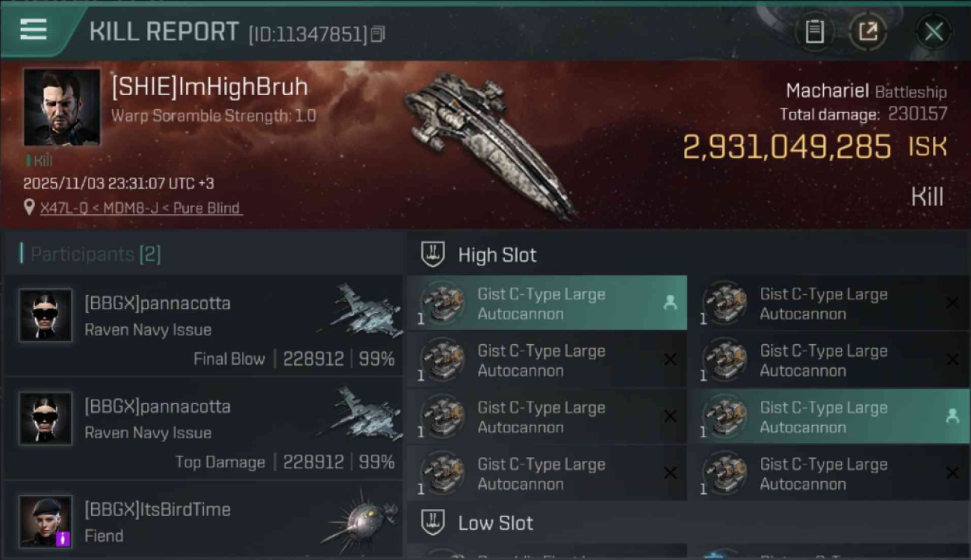Click the Raven Navy Issue ship icon on Final Blow row
The height and width of the screenshot is (560, 971).
click(x=360, y=311)
